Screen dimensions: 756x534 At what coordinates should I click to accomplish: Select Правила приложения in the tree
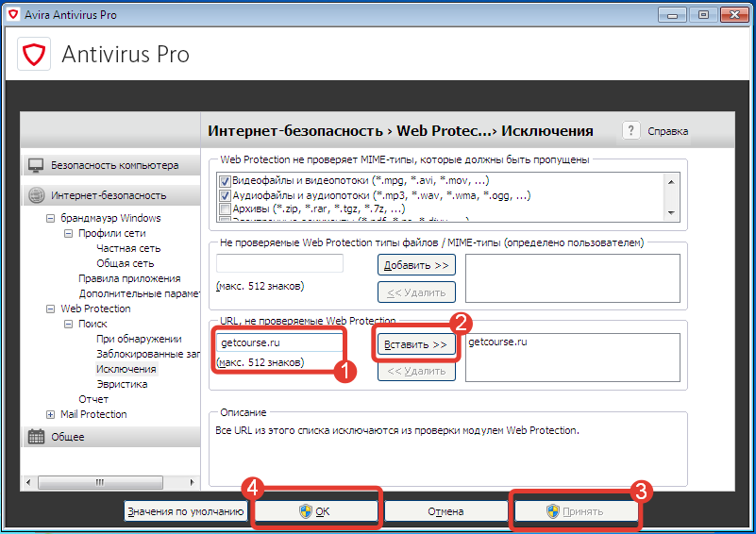pos(129,278)
